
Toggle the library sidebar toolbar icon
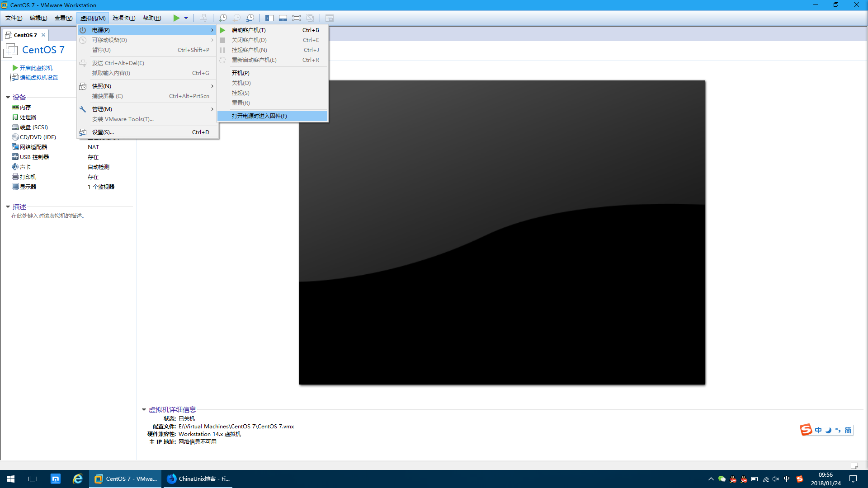[x=269, y=18]
